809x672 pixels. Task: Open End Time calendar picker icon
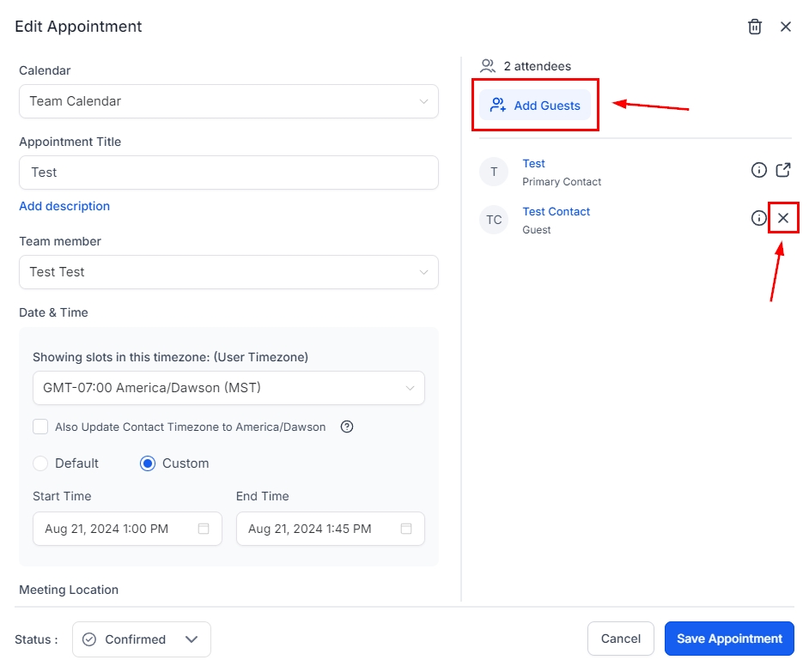[x=406, y=529]
